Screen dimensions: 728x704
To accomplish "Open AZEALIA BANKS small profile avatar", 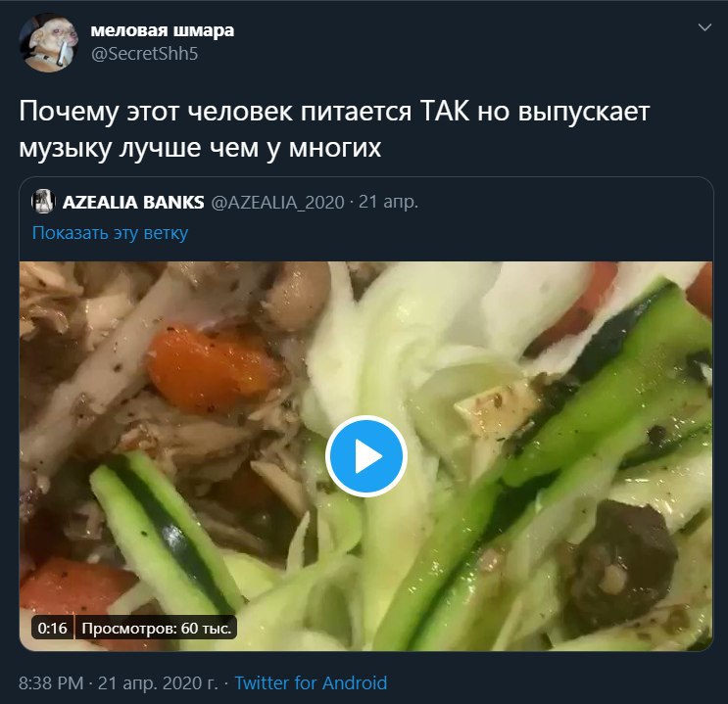I will 43,202.
